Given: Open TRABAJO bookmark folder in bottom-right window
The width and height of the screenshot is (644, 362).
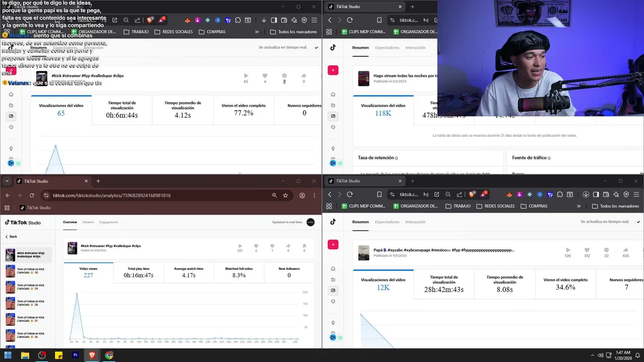Looking at the screenshot, I should pos(458,206).
